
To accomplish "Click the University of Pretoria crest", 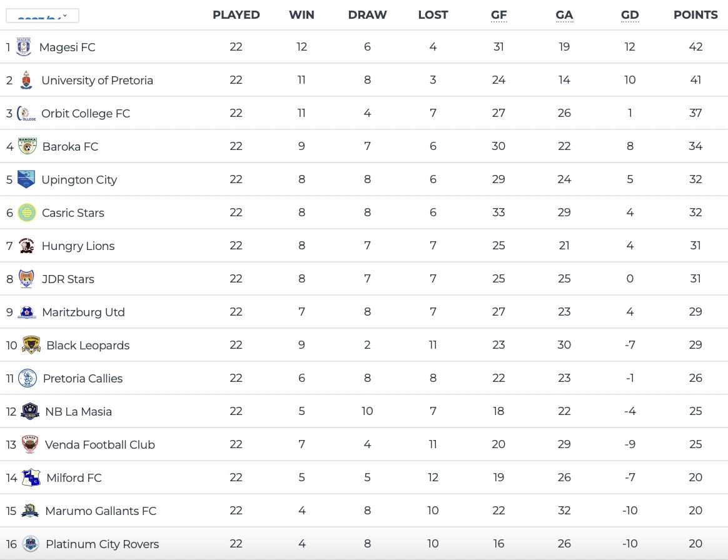I will click(x=26, y=80).
